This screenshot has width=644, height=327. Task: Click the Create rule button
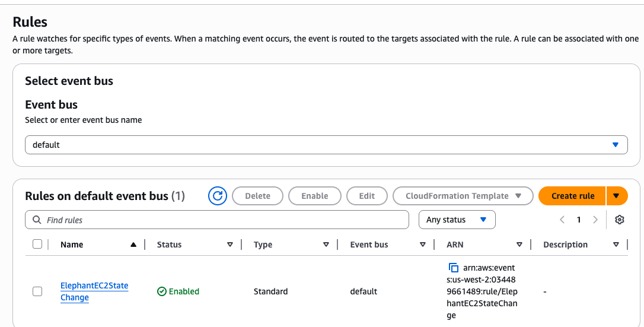pos(572,196)
